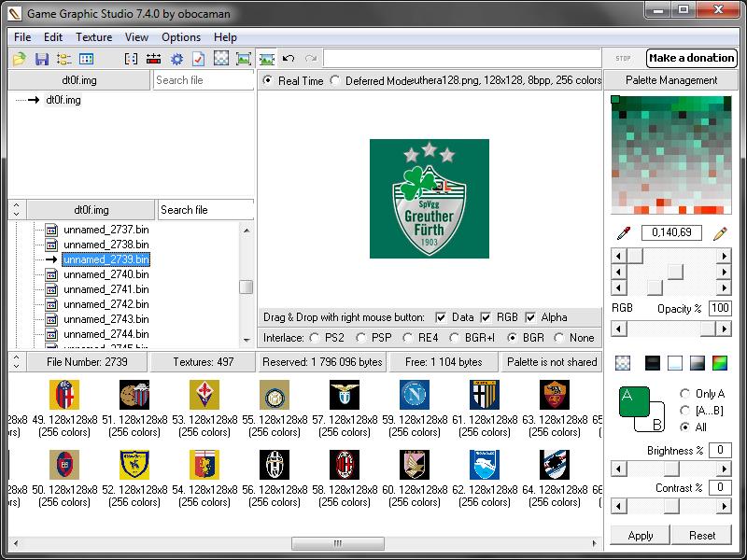Click the redo arrow icon
Image resolution: width=747 pixels, height=560 pixels.
pos(311,59)
